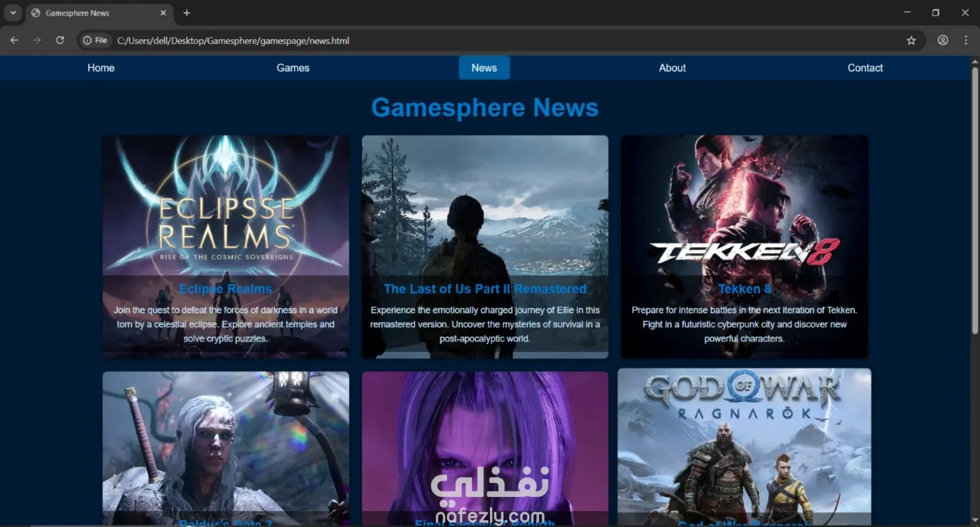The image size is (980, 527).
Task: Navigate to Home in the navbar
Action: click(101, 68)
